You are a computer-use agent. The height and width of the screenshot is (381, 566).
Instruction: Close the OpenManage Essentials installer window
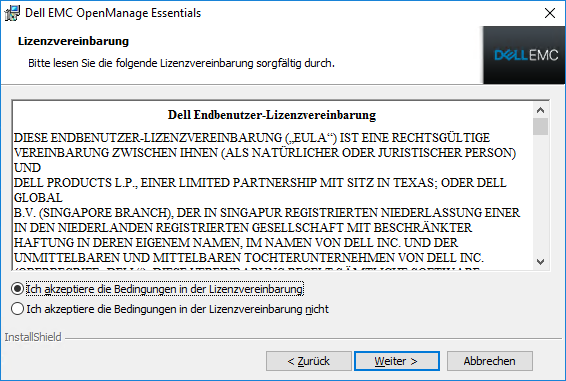pos(550,13)
